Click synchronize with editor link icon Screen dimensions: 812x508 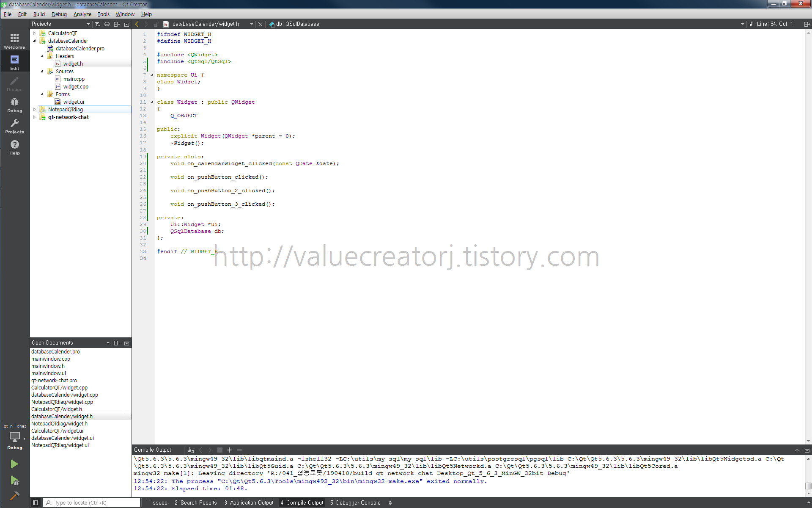[107, 24]
